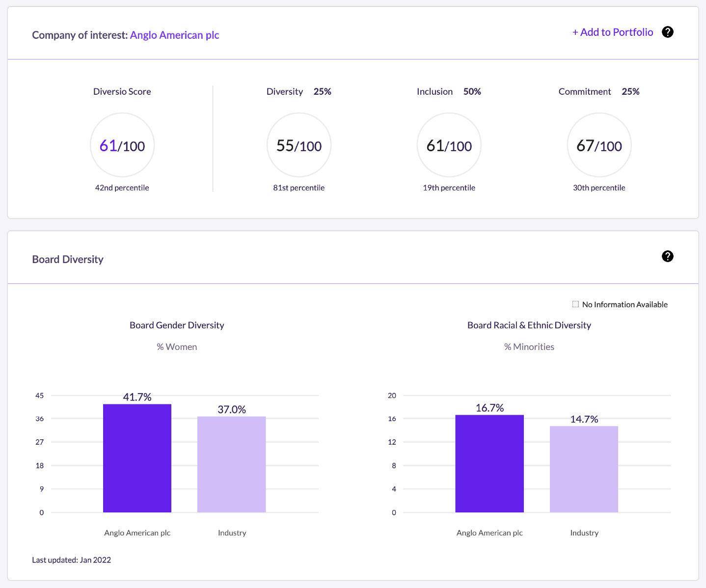
Task: Click the 19th percentile text
Action: click(449, 187)
